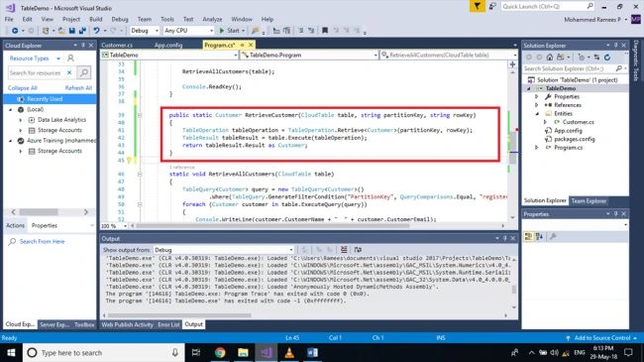Click the Refresh icon in Solution Explorer

607,58
